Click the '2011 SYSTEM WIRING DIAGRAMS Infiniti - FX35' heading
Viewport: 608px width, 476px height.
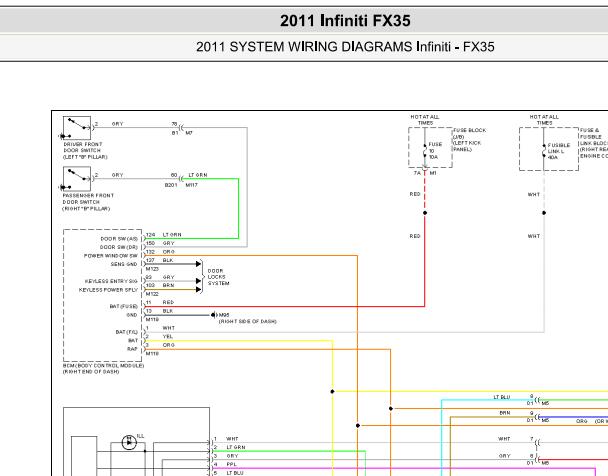(x=345, y=47)
